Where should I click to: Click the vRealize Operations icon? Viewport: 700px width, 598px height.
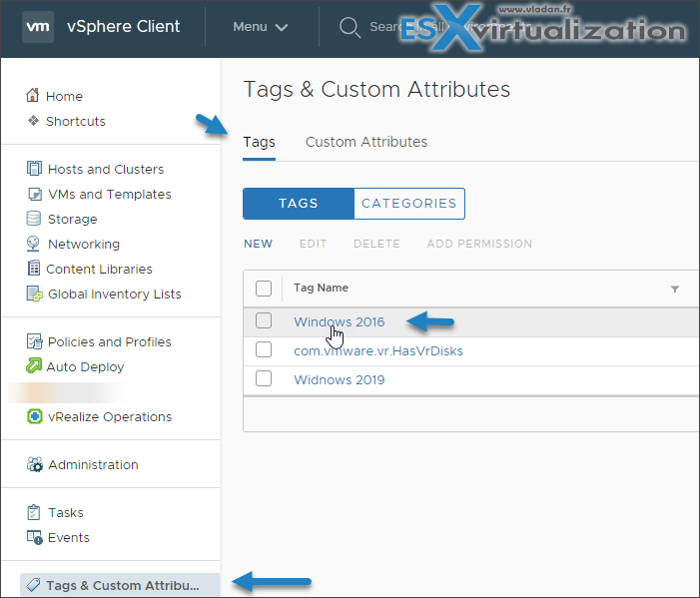tap(34, 416)
